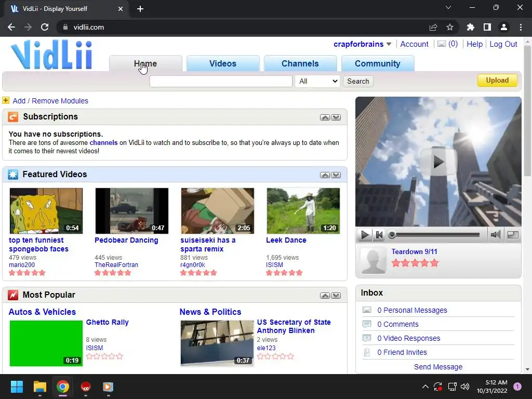The width and height of the screenshot is (532, 399).
Task: Move Most Popular module up
Action: (x=325, y=296)
